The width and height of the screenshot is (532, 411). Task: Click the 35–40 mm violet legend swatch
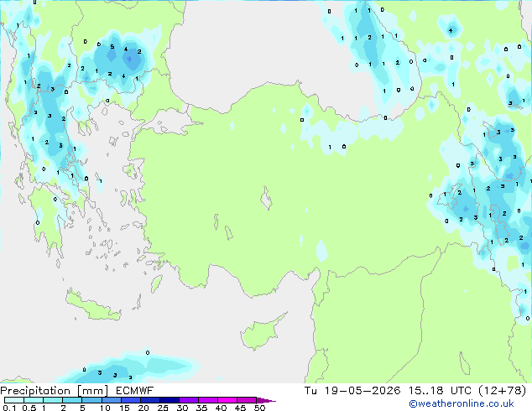[207, 400]
